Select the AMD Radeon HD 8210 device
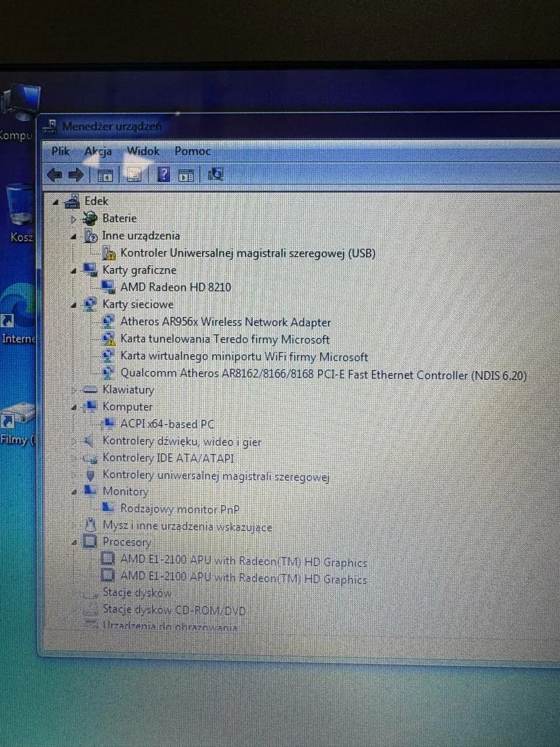The width and height of the screenshot is (560, 747). click(175, 287)
